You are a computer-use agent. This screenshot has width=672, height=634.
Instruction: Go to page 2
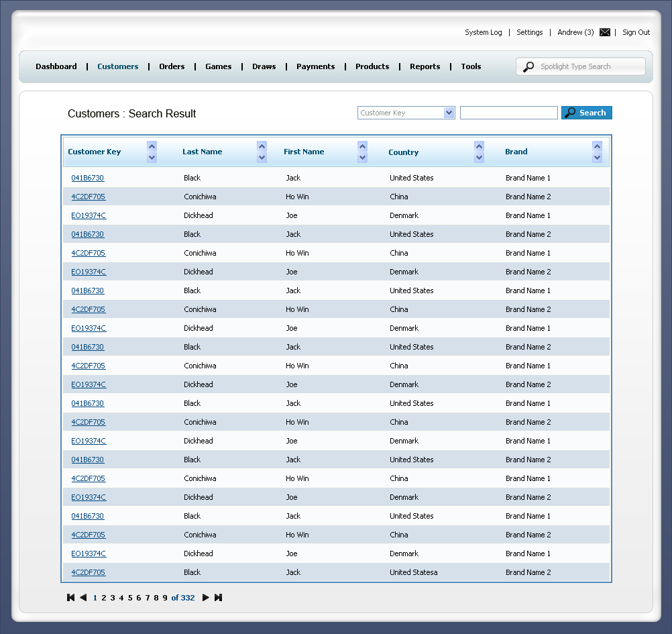[104, 598]
